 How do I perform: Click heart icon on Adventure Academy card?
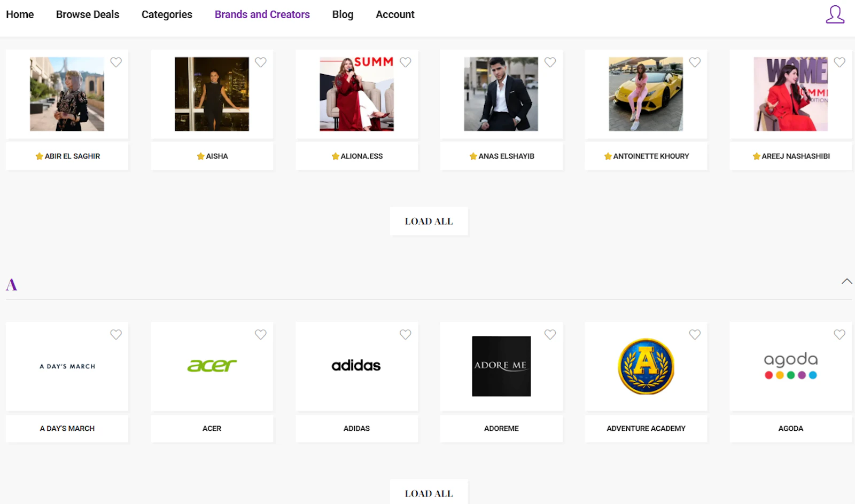(x=695, y=335)
